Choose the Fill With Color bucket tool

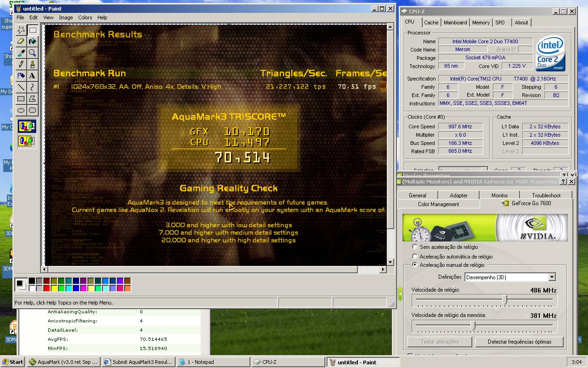pos(33,42)
